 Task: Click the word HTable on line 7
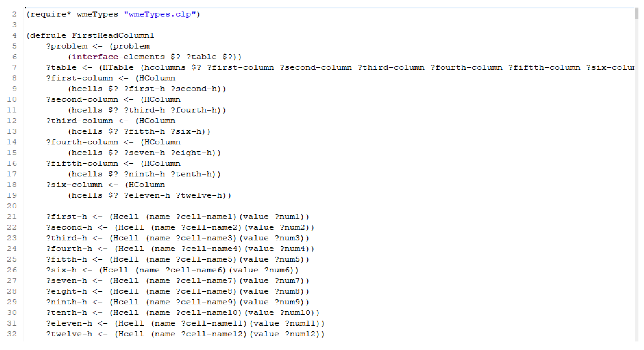(x=118, y=68)
